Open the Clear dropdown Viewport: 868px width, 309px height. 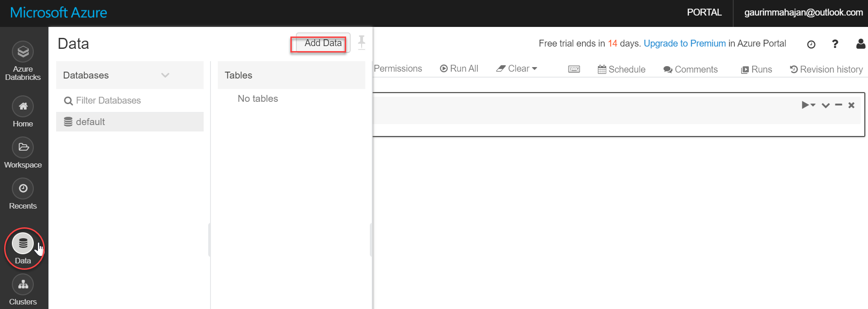(x=516, y=68)
